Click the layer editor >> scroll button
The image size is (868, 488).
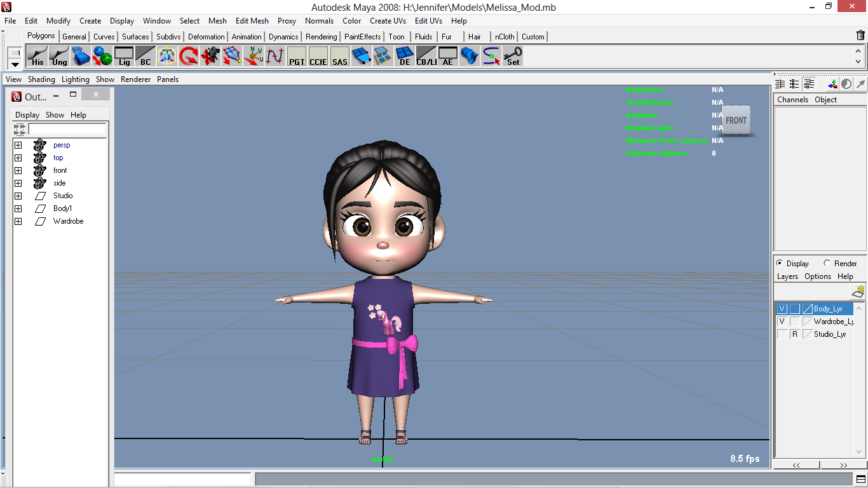(843, 466)
